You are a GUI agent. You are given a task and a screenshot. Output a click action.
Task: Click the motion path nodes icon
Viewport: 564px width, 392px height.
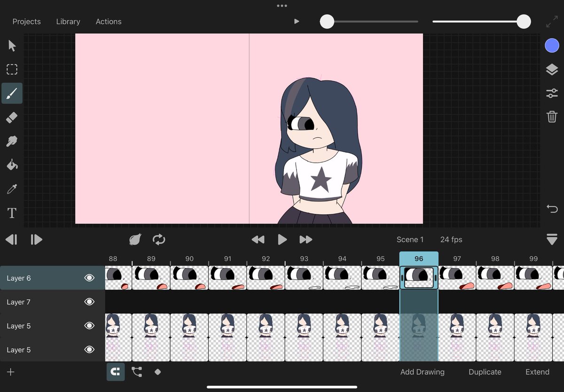pos(137,372)
